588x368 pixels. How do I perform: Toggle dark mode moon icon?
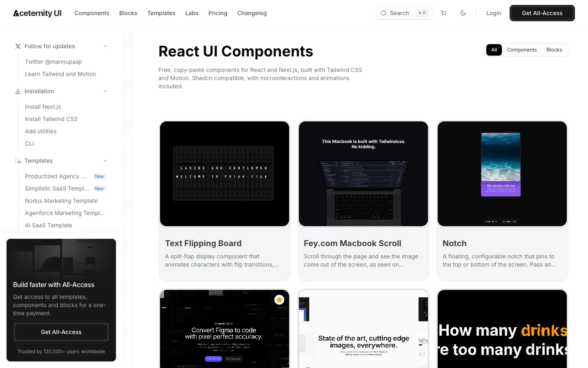[x=463, y=13]
